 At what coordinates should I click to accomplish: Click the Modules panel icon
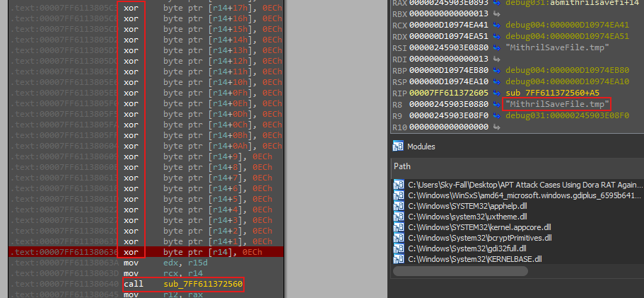pyautogui.click(x=398, y=147)
